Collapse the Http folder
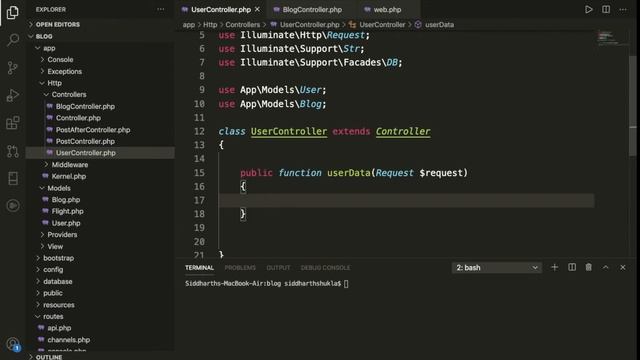Viewport: 640px width, 360px height. click(100, 83)
